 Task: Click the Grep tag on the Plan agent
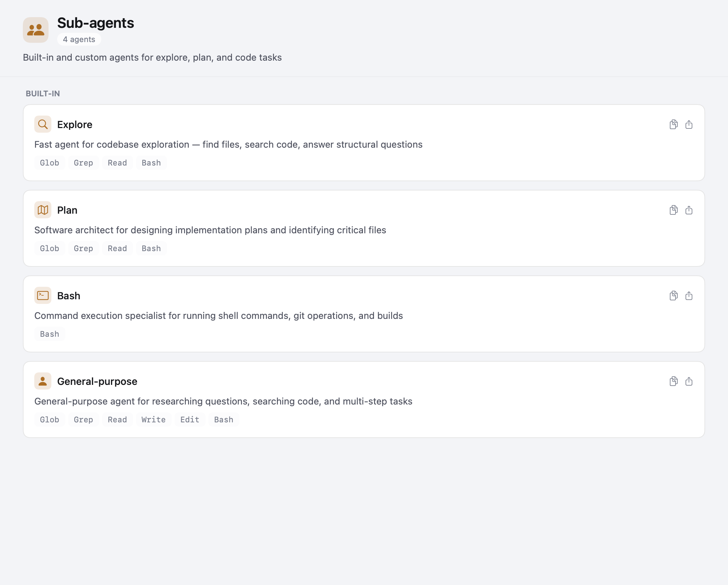coord(83,248)
